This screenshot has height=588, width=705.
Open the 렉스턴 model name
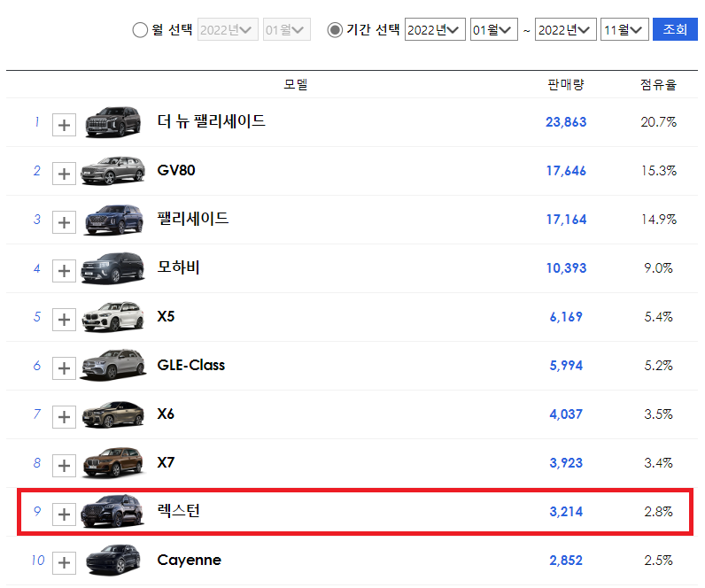[x=178, y=511]
